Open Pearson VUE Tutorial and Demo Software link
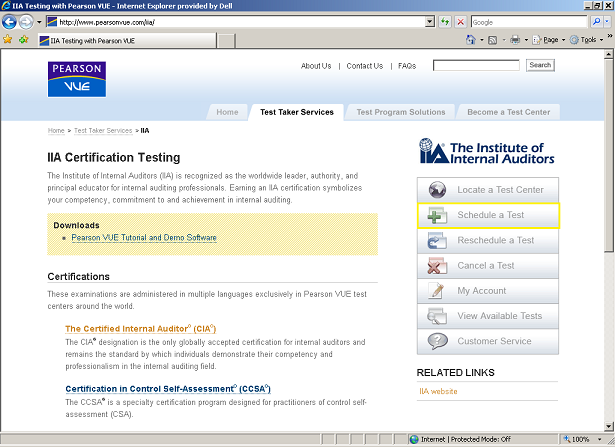 pos(144,238)
